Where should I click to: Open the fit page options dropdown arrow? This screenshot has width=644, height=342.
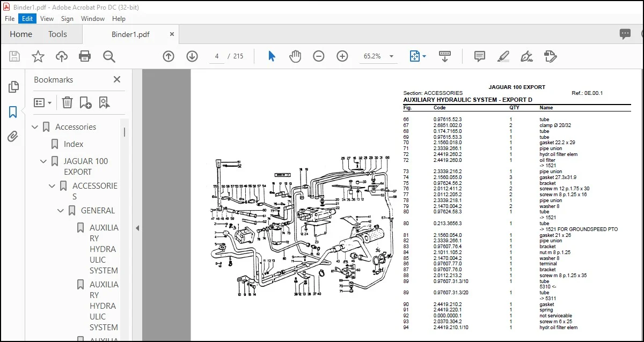click(x=424, y=56)
